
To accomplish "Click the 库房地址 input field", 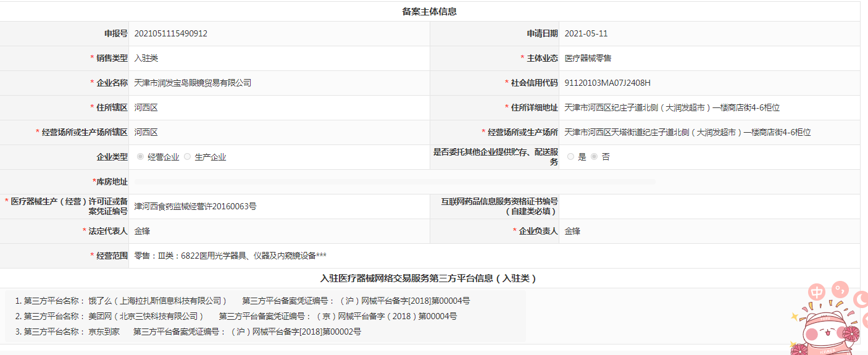I will coord(395,182).
